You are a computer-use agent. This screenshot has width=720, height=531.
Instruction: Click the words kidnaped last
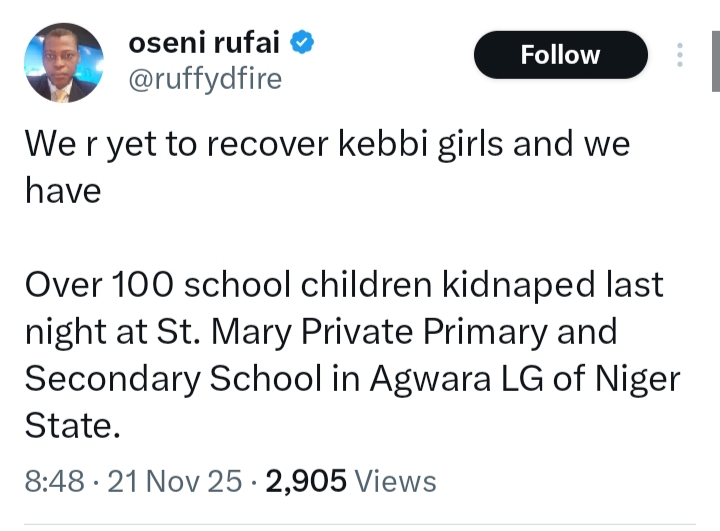(561, 285)
